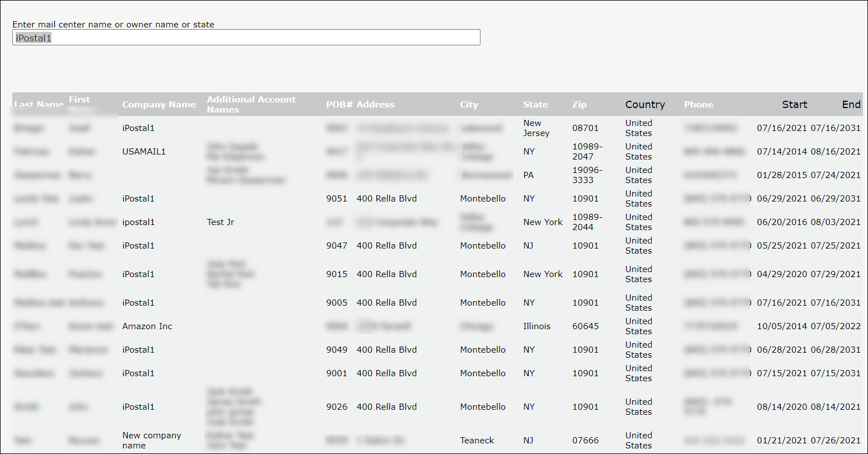Click POB number 9005
The height and width of the screenshot is (454, 868).
[337, 303]
